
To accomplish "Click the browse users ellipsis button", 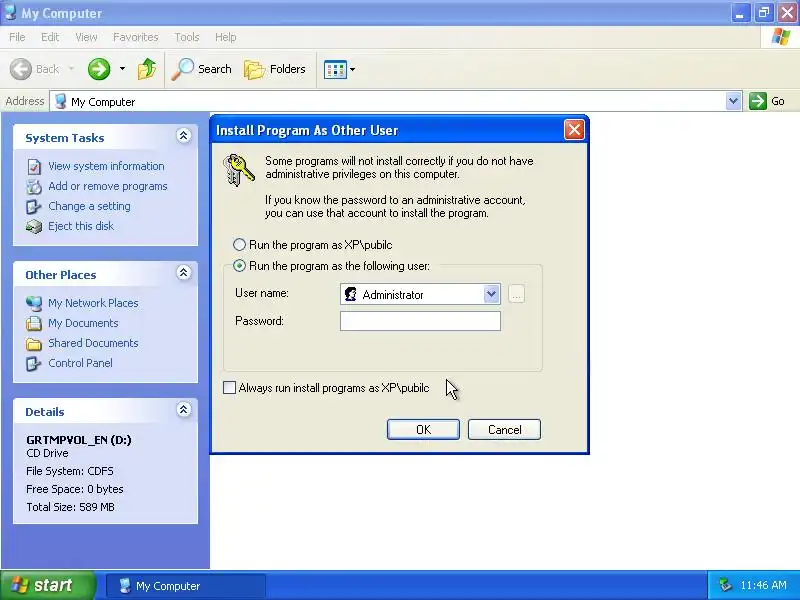I will point(517,294).
